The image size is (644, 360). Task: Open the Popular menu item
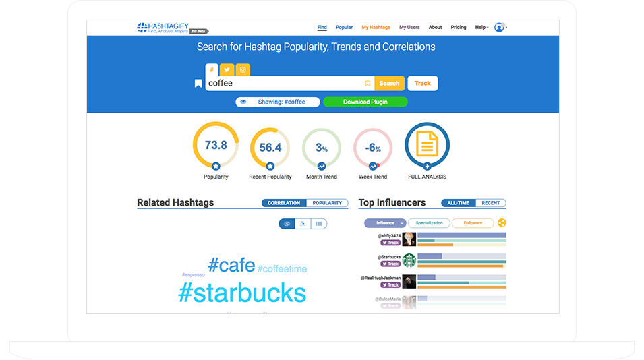[x=344, y=27]
